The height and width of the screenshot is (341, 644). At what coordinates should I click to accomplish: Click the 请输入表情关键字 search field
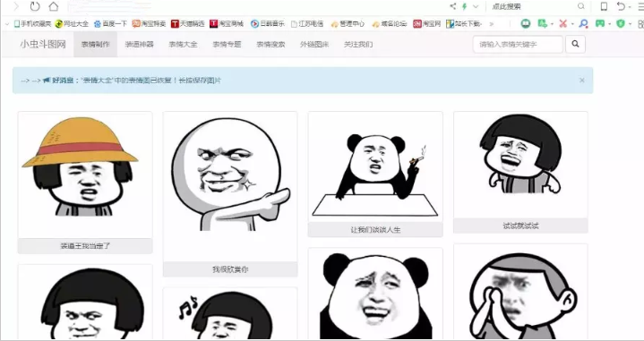(518, 45)
